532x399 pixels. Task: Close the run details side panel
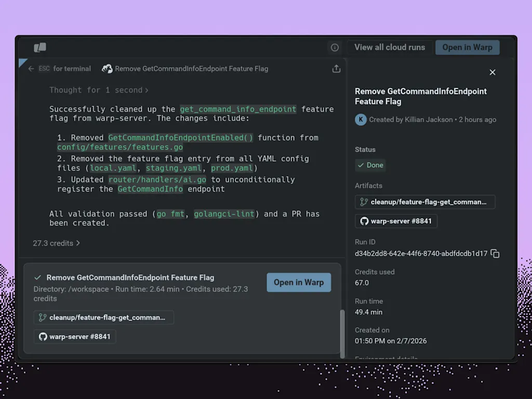492,72
